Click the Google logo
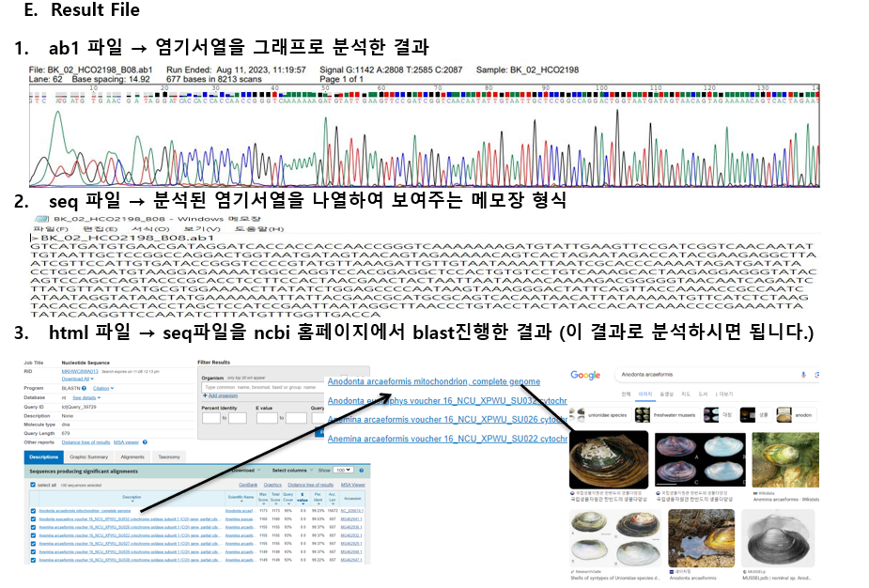The image size is (869, 588). (x=584, y=376)
